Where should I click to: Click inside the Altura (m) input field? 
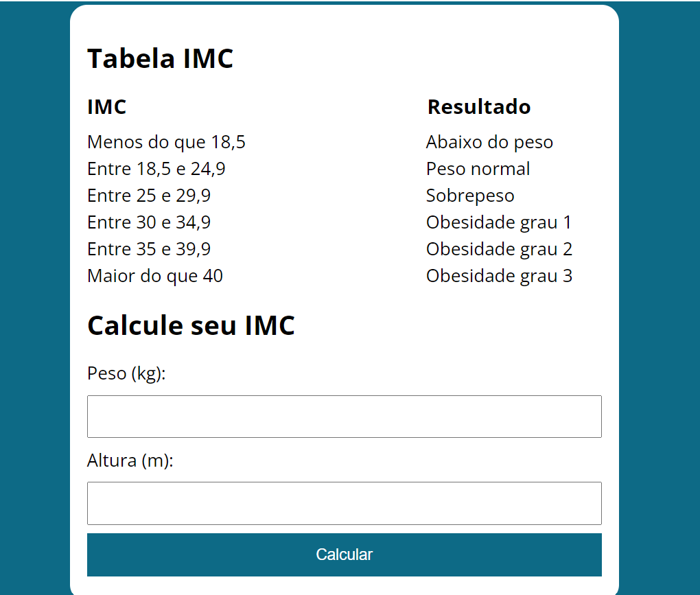344,503
